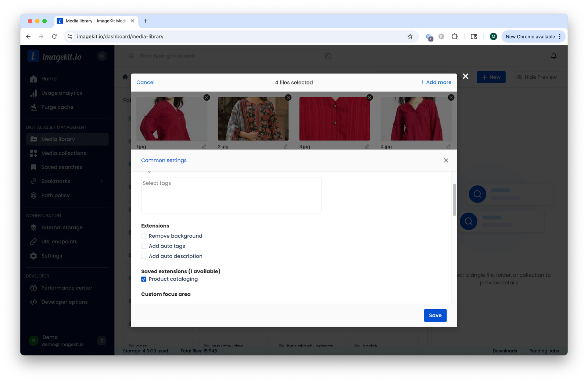The image size is (588, 382).
Task: Open the Chrome extensions puzzle icon
Action: point(455,36)
